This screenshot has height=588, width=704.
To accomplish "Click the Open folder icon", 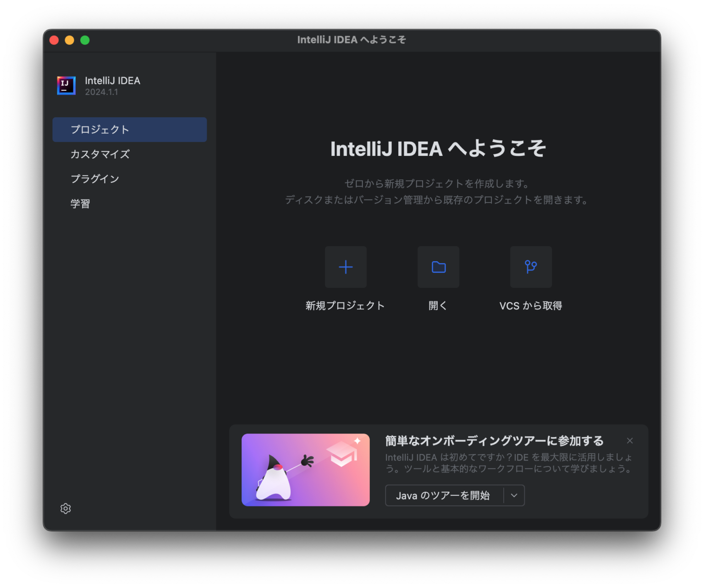I will point(438,267).
